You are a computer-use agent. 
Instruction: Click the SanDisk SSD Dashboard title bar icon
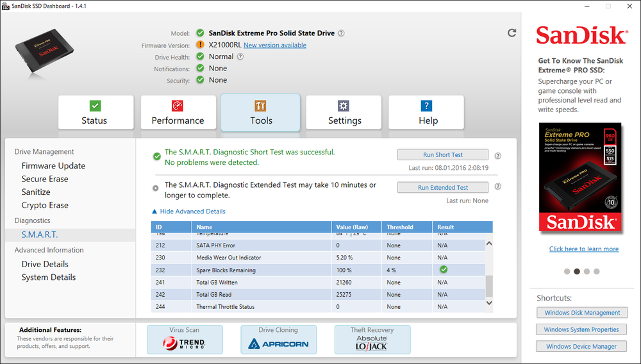[6, 6]
